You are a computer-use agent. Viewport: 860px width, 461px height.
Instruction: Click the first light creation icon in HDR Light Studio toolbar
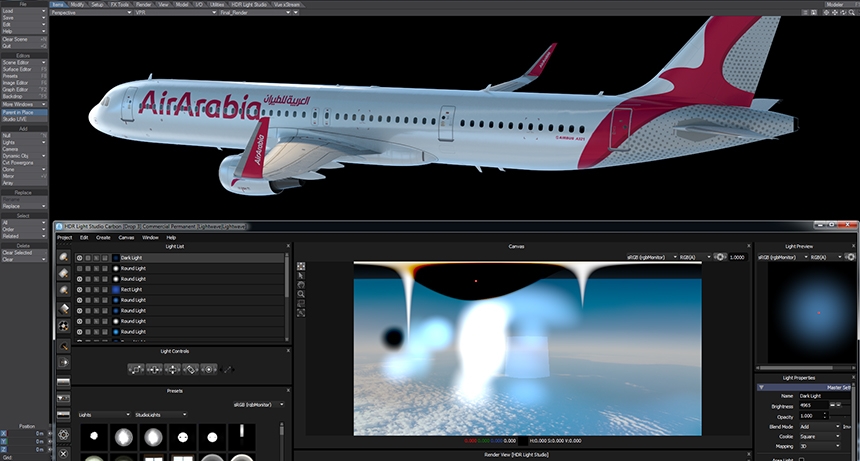click(x=64, y=257)
